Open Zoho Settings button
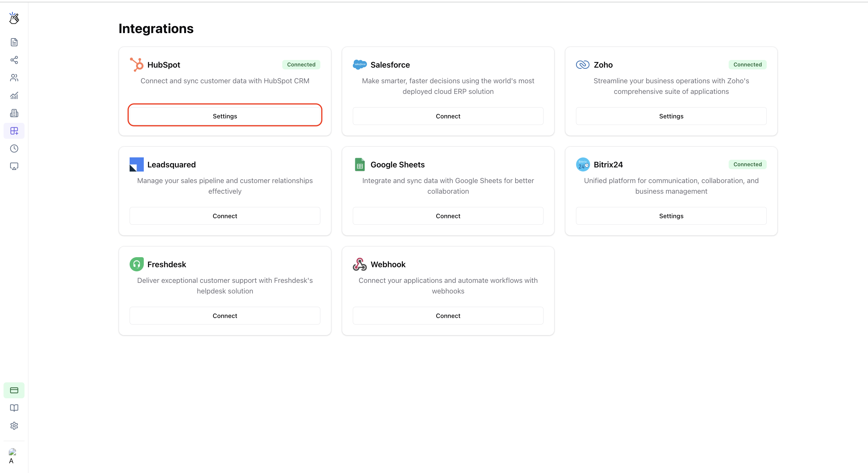 tap(671, 116)
